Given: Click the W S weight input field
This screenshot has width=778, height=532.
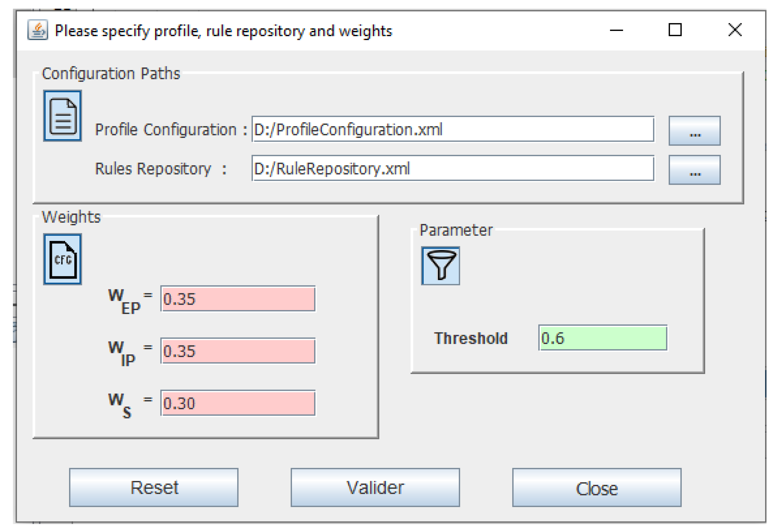Looking at the screenshot, I should click(238, 403).
